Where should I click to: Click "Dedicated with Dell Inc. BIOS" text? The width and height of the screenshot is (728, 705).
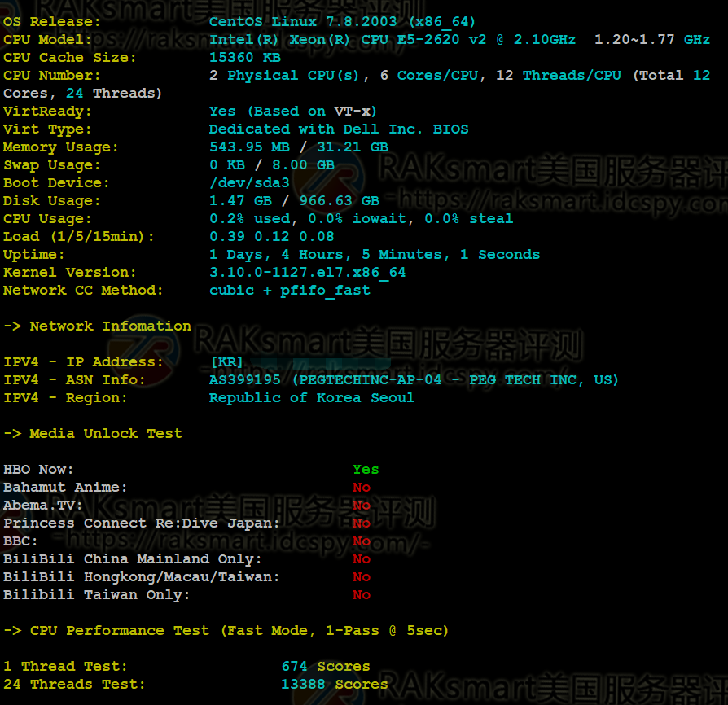(339, 129)
